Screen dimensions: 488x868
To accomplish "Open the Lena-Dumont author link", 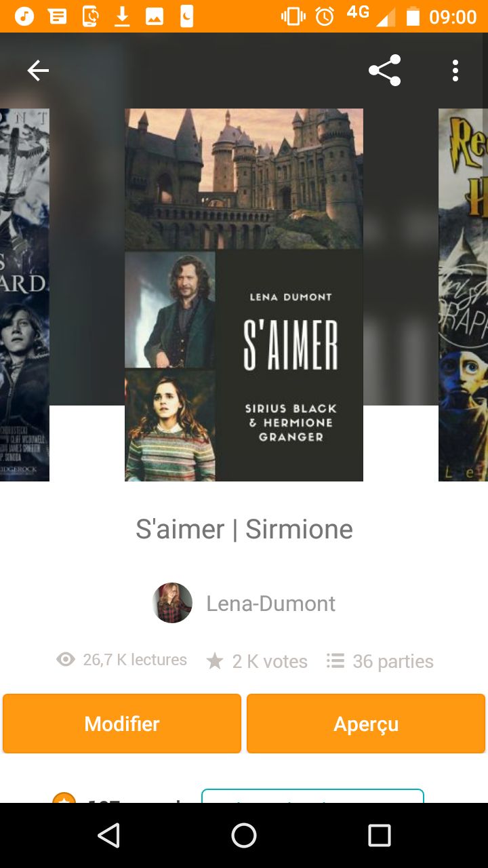I will (x=270, y=604).
